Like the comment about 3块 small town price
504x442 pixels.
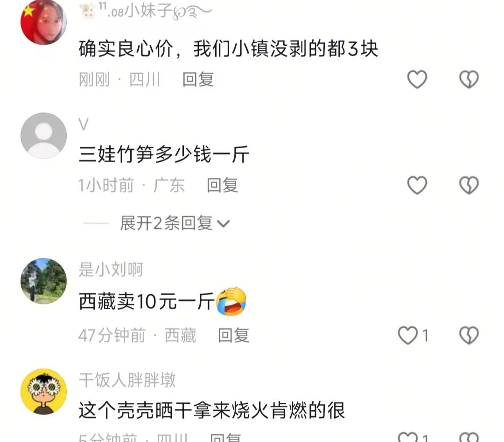(x=417, y=79)
